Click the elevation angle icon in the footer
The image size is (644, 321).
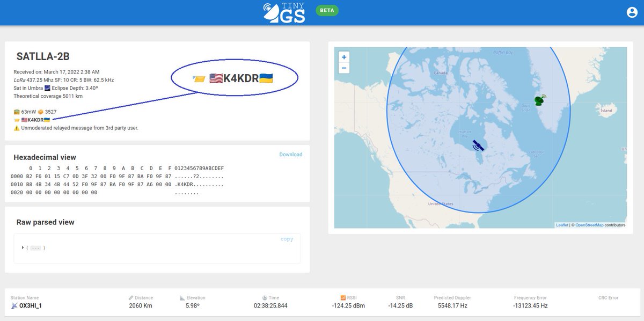coord(181,297)
